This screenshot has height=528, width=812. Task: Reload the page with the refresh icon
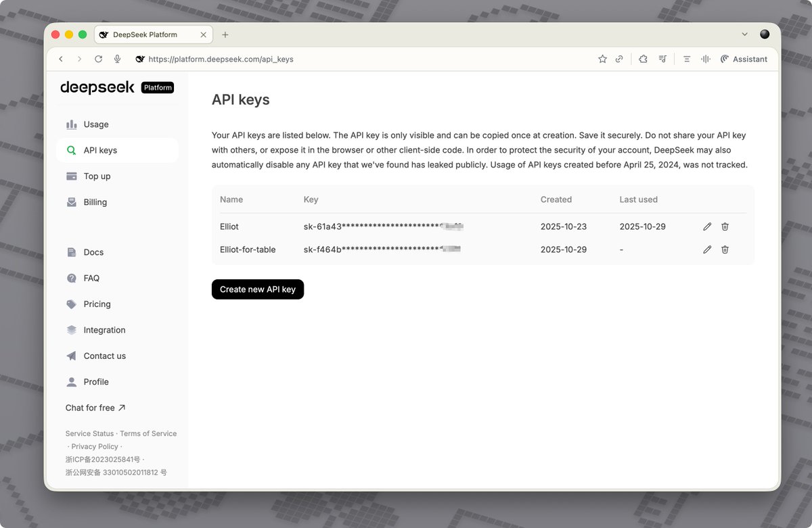[x=98, y=59]
